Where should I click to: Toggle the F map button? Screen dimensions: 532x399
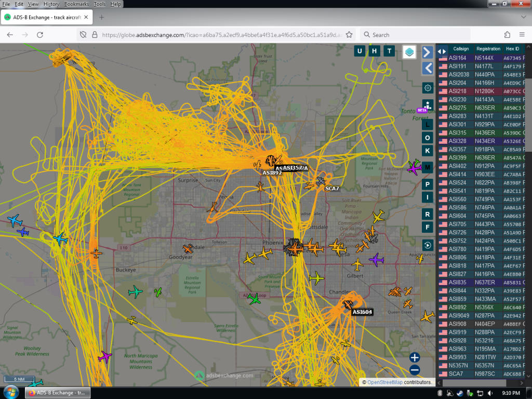(428, 228)
